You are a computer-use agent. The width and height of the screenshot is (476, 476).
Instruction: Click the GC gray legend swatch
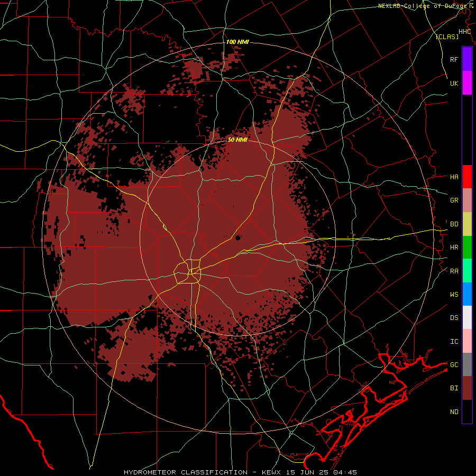(x=467, y=364)
